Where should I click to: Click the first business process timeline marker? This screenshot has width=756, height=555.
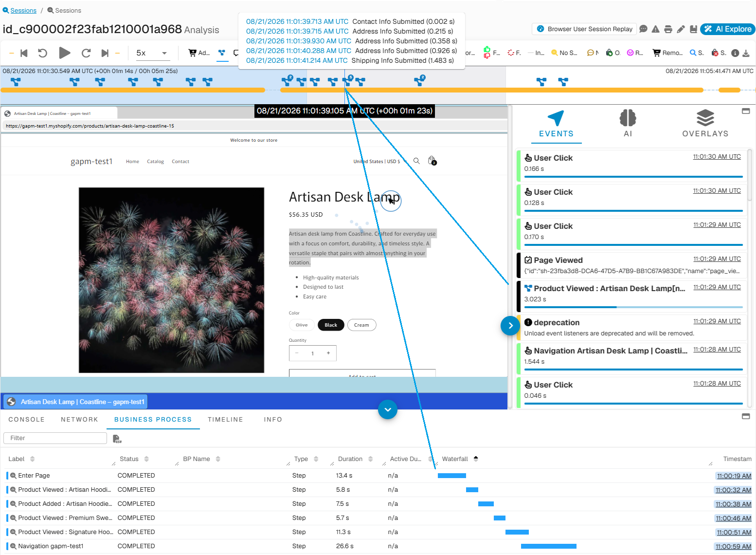click(16, 82)
